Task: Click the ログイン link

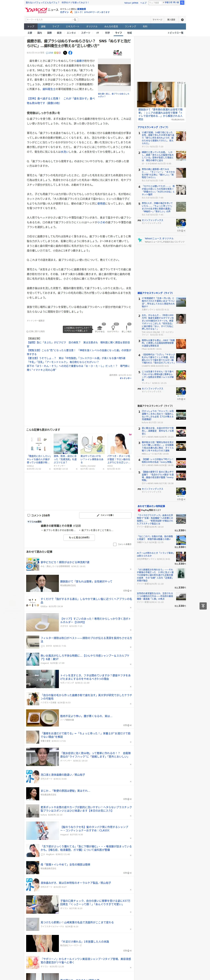Action: pyautogui.click(x=64, y=12)
